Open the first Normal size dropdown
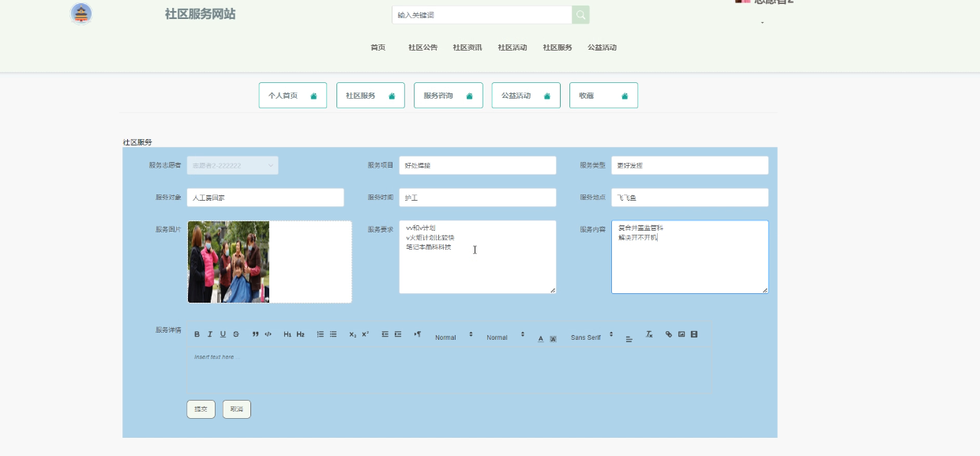Viewport: 980px width, 456px height. tap(454, 337)
